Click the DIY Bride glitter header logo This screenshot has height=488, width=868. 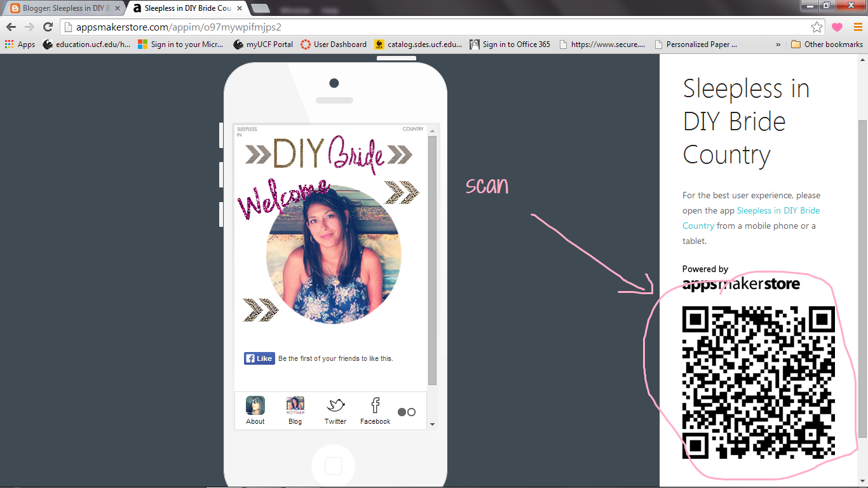pos(329,154)
